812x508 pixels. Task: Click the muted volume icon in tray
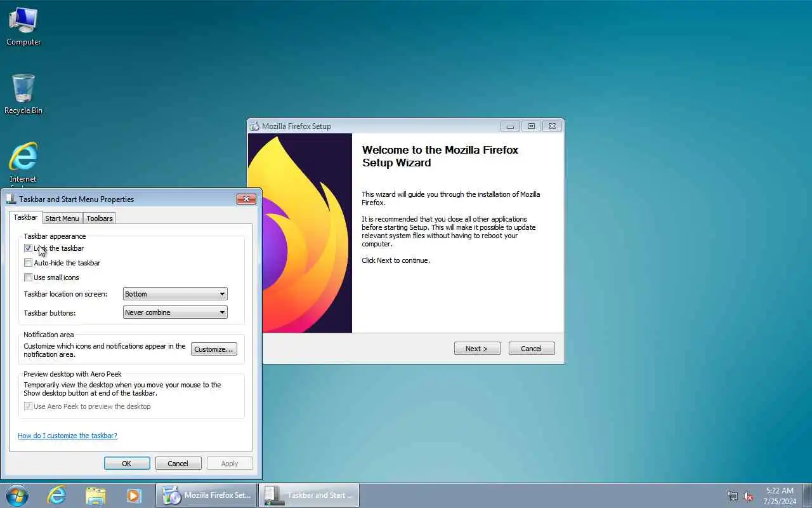[748, 496]
